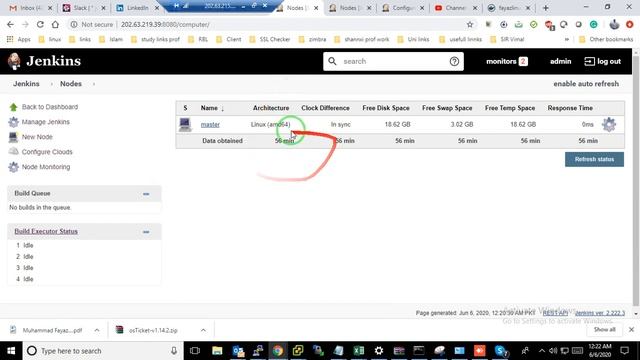This screenshot has width=640, height=360.
Task: Open options for Muhammad Fayaz pdf download
Action: coord(97,330)
